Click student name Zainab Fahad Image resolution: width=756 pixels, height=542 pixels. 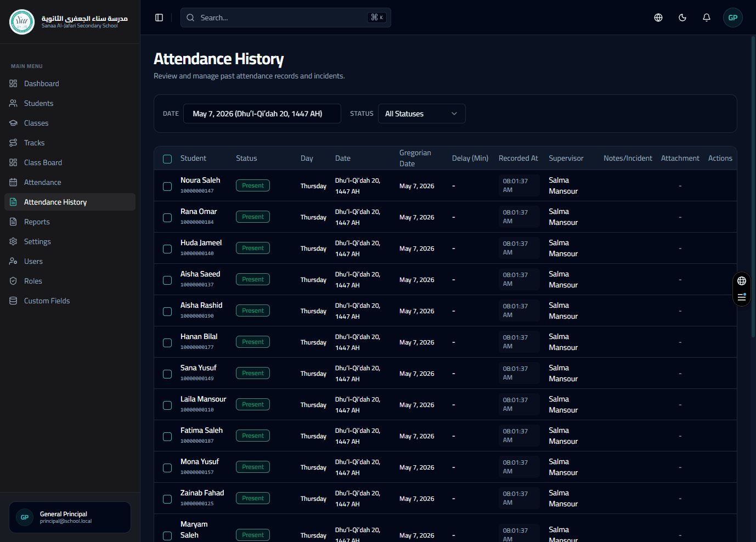(x=202, y=493)
